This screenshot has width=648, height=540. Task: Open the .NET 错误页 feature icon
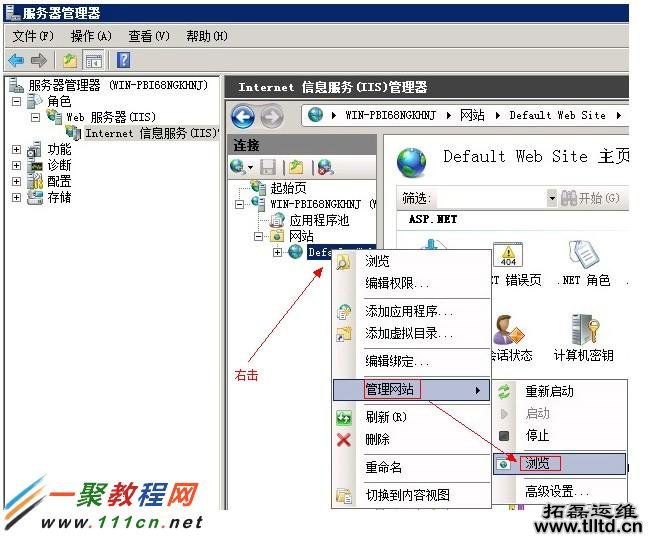pyautogui.click(x=508, y=255)
